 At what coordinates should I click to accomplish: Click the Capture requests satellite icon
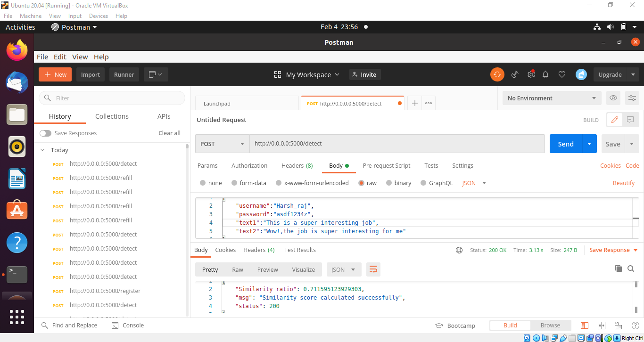514,74
